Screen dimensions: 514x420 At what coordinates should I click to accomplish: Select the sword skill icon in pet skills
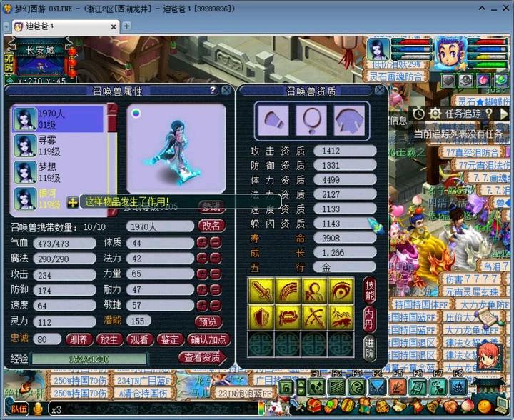click(261, 291)
